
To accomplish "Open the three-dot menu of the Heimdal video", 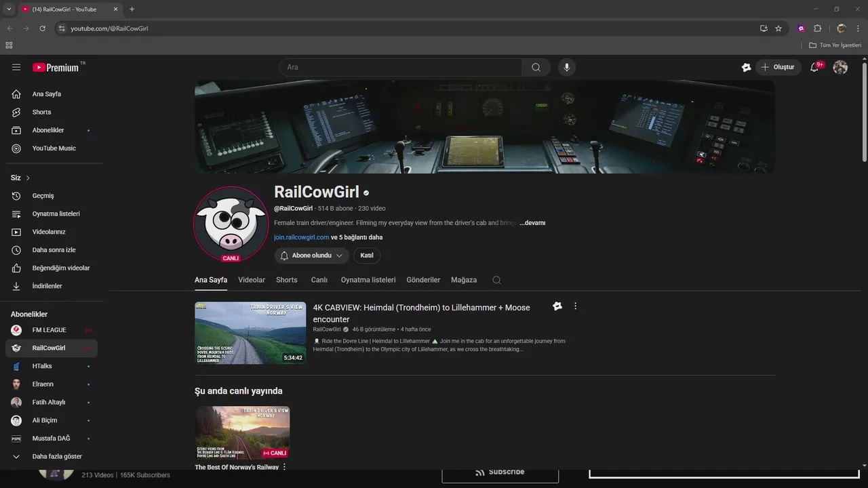I will (x=575, y=306).
